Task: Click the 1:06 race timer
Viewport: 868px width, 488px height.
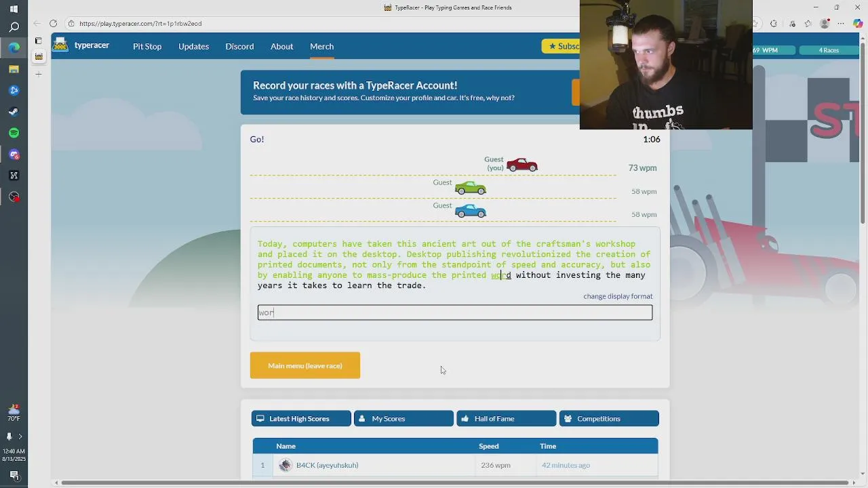Action: (651, 139)
